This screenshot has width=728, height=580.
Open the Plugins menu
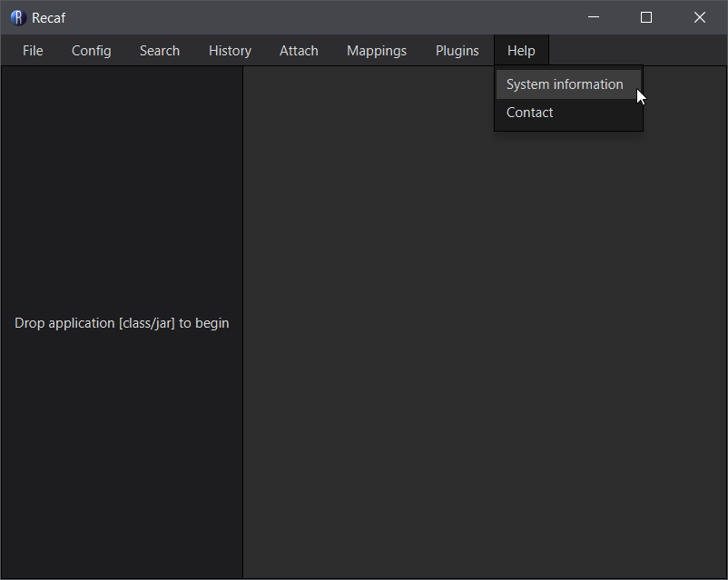457,50
